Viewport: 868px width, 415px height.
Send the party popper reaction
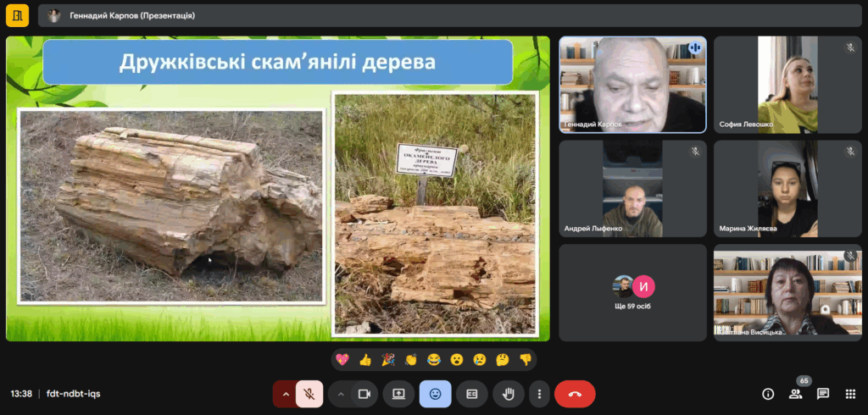point(388,359)
